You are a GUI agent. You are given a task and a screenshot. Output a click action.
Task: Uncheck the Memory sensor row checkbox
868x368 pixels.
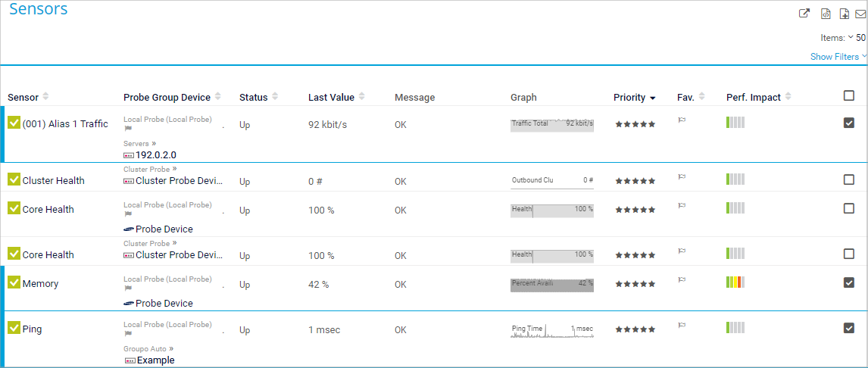coord(849,282)
